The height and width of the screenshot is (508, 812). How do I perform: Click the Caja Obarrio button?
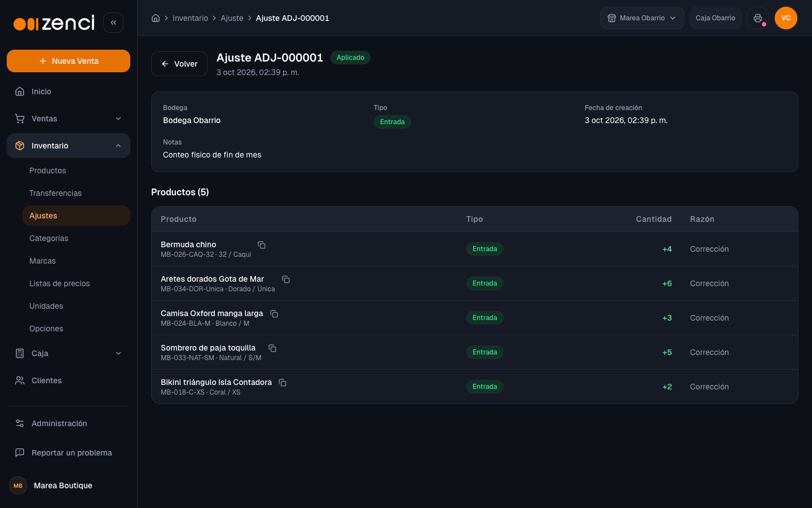[x=715, y=18]
